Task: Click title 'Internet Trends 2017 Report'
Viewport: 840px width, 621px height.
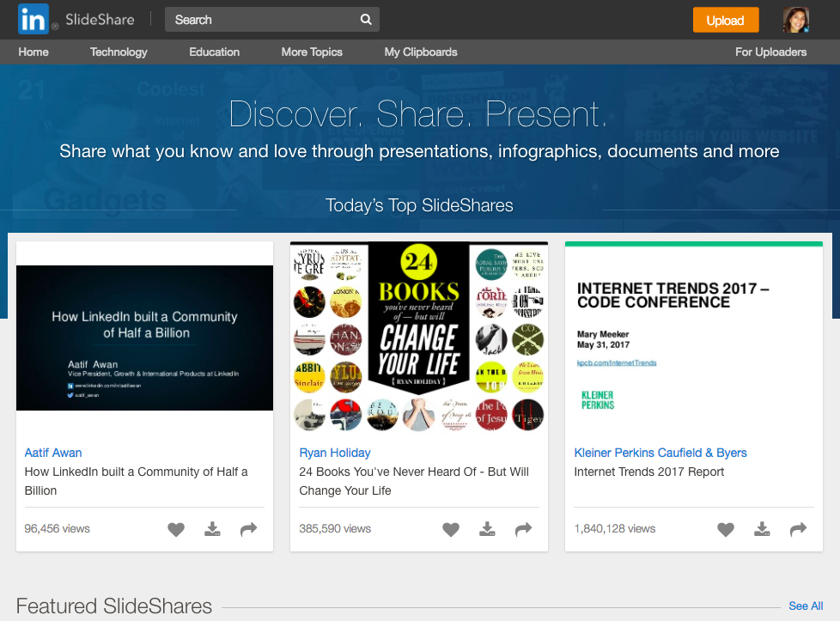Action: [x=648, y=472]
